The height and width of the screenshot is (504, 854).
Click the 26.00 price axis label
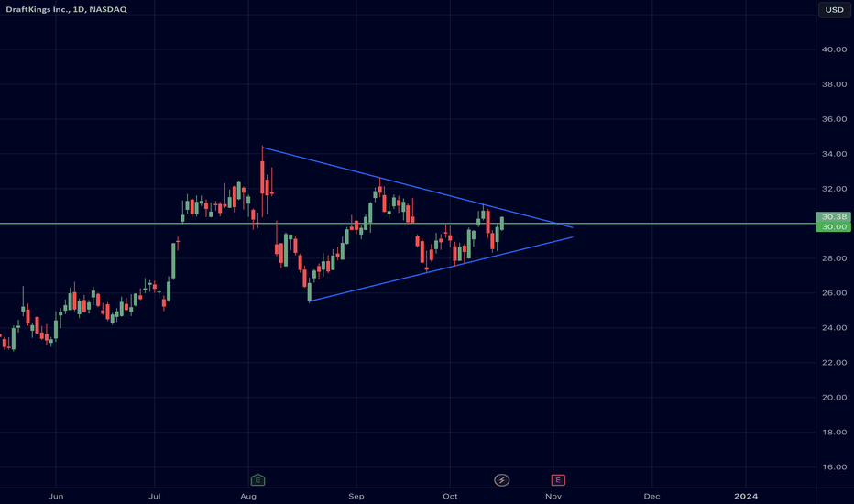[x=834, y=293]
